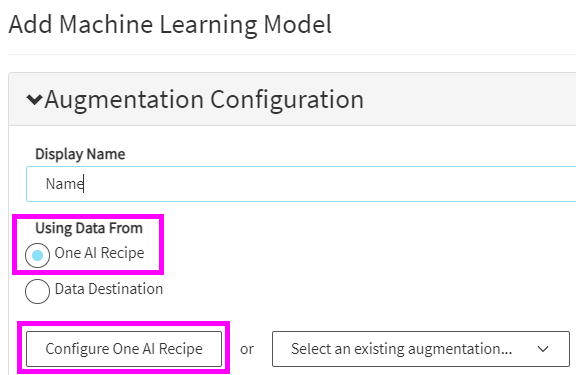The width and height of the screenshot is (576, 375).
Task: Click the empty gray area of section header
Action: tap(470, 99)
